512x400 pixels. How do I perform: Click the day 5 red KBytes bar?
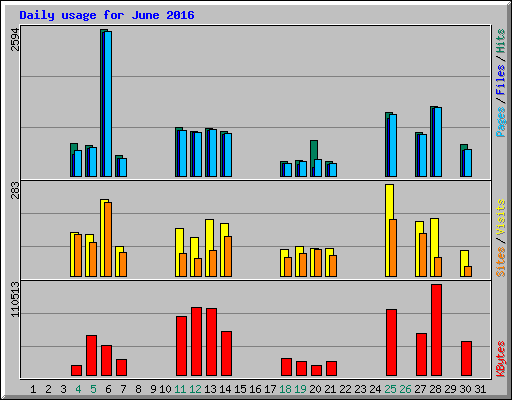pyautogui.click(x=91, y=356)
